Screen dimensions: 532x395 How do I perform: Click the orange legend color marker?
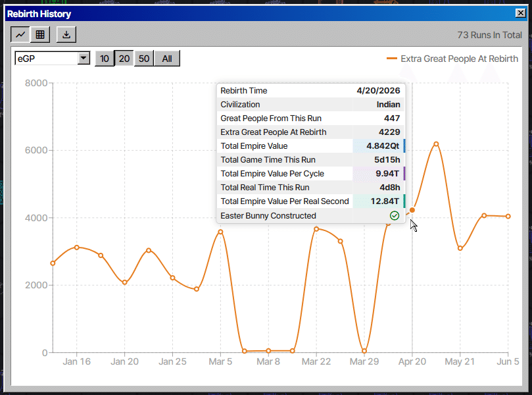tap(392, 59)
